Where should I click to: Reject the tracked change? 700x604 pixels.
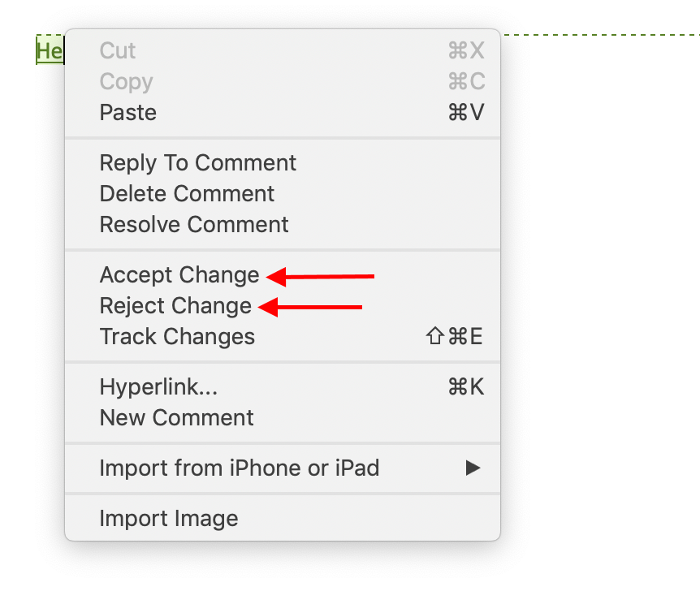[175, 306]
